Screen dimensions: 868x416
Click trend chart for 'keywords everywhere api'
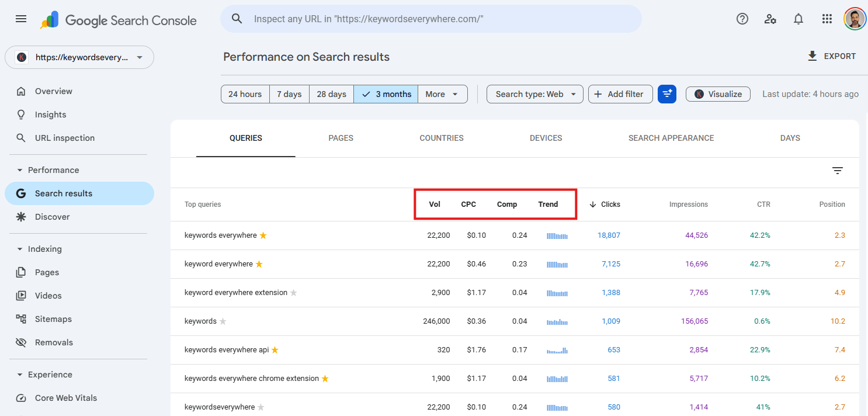click(557, 351)
